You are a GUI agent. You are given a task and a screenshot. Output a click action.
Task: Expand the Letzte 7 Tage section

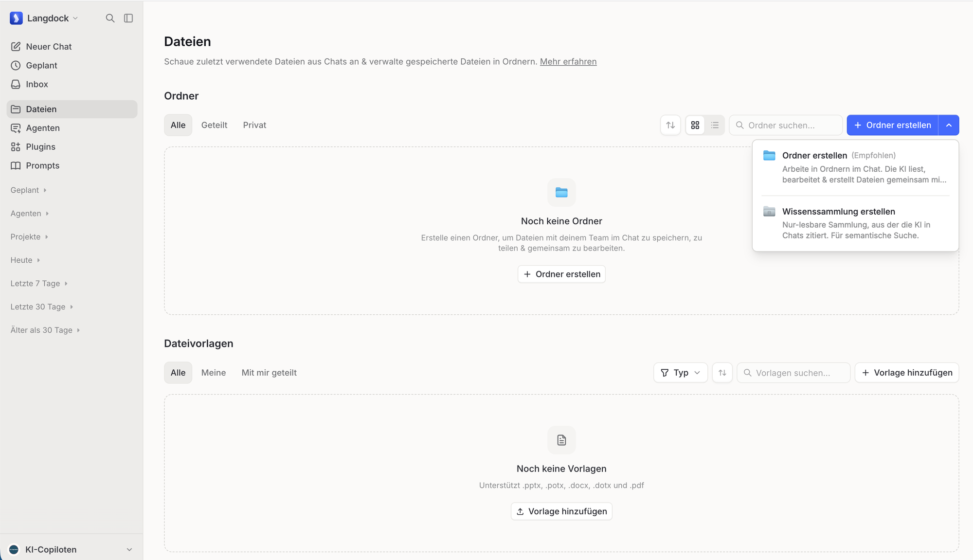[39, 284]
